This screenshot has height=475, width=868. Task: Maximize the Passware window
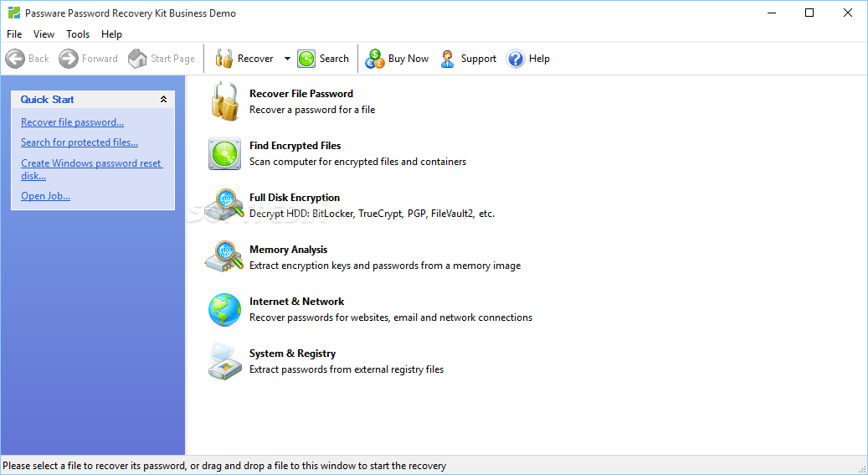(809, 13)
